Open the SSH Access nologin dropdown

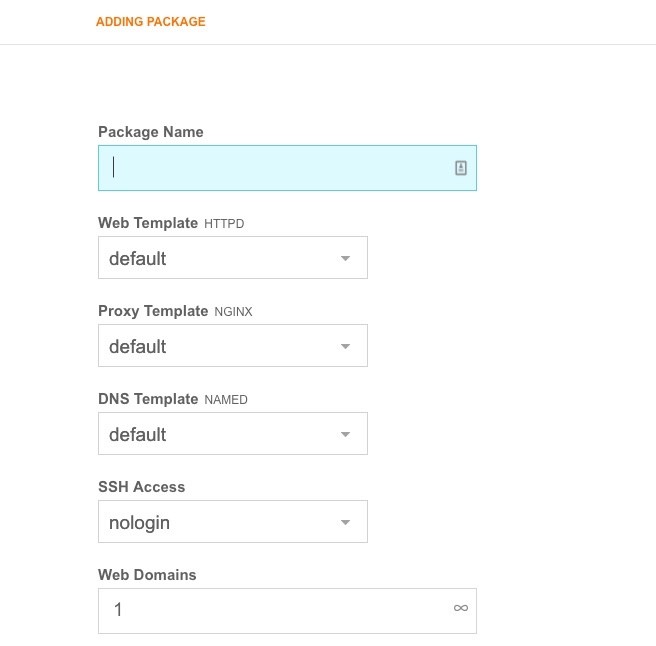pos(233,521)
